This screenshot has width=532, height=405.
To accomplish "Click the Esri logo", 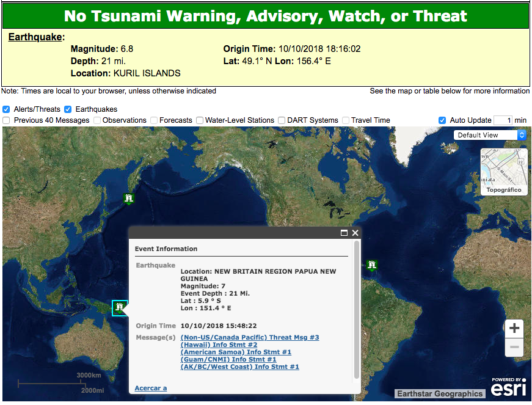I will pos(508,388).
